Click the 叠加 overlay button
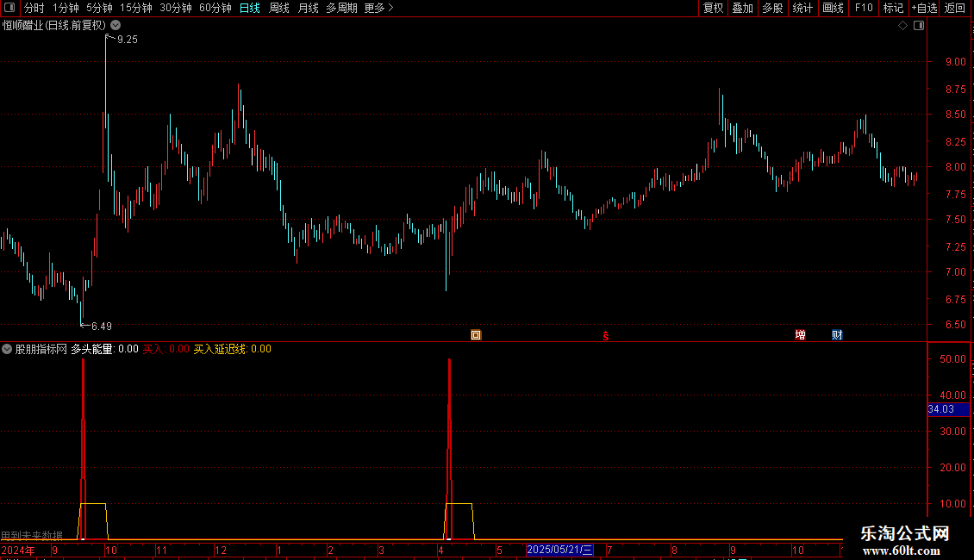 point(743,8)
